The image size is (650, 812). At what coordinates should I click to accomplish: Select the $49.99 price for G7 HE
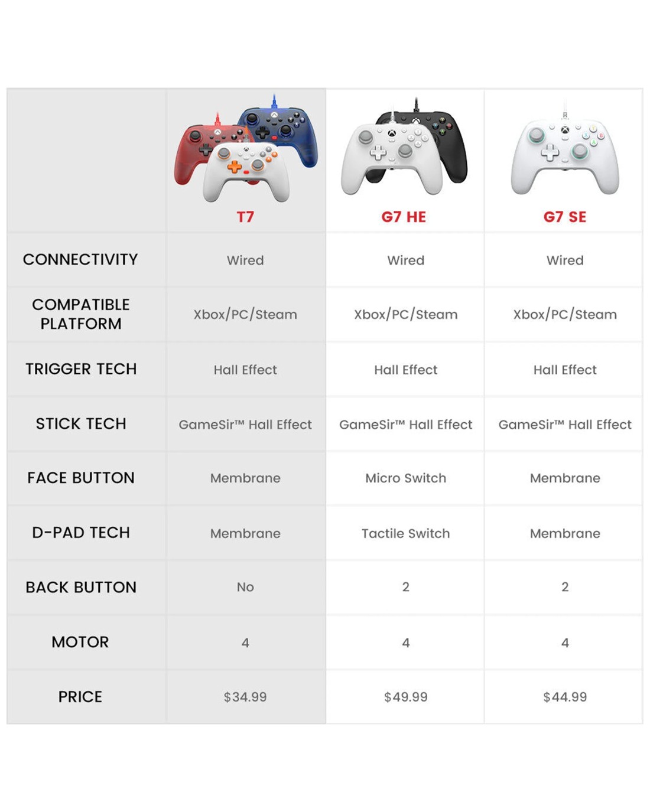405,697
